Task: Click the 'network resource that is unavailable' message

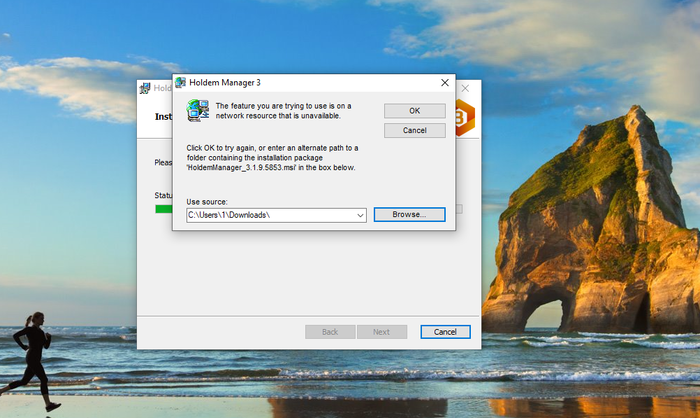Action: click(283, 111)
